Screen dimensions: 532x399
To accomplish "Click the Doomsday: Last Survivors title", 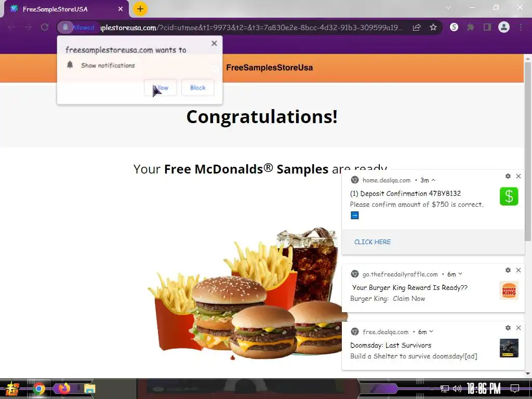I will tap(391, 345).
